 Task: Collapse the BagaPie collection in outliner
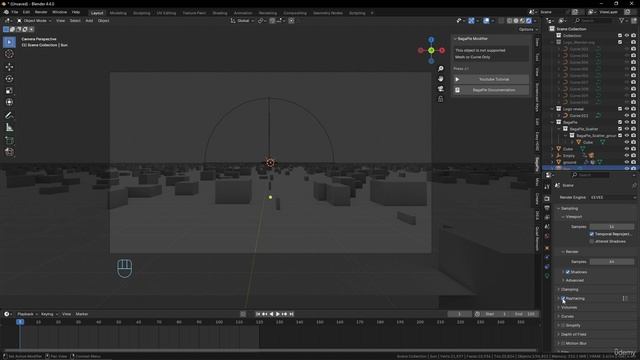click(553, 122)
